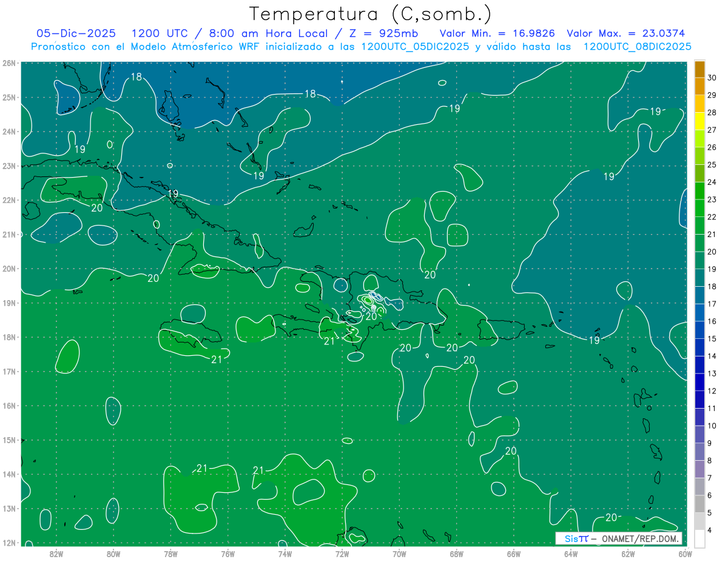The image size is (728, 562).
Task: Click the "12" value on the color scale
Action: (x=712, y=390)
